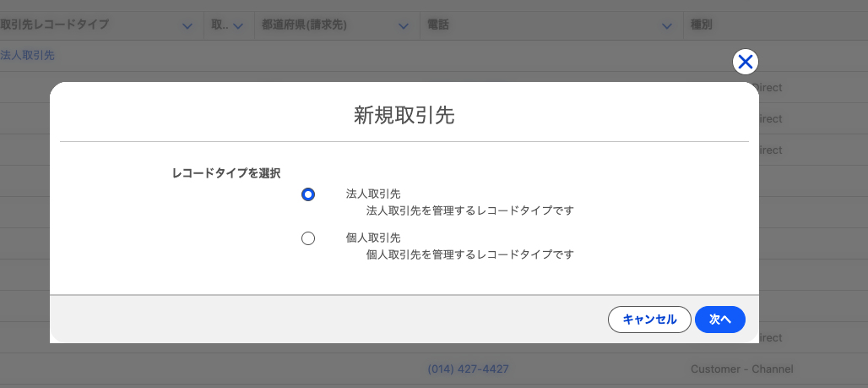This screenshot has width=868, height=388.
Task: Open the 取引先レコードタイプ column dropdown arrow
Action: pos(187,26)
